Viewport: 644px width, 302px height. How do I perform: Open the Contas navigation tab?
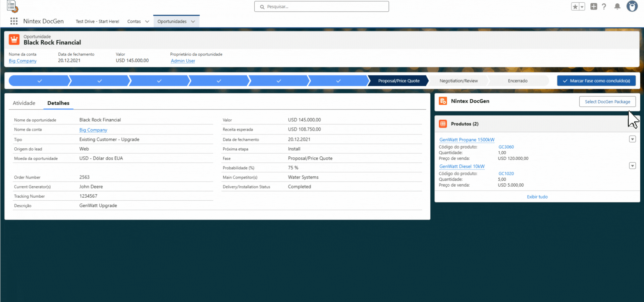(134, 21)
